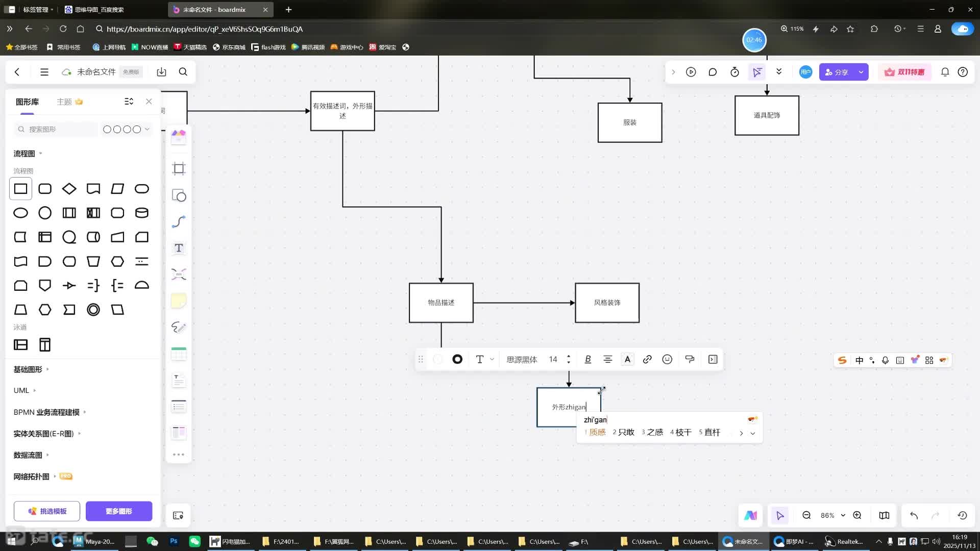Screen dimensions: 980x551
Task: Choose the cylinder database shape
Action: coord(142,213)
